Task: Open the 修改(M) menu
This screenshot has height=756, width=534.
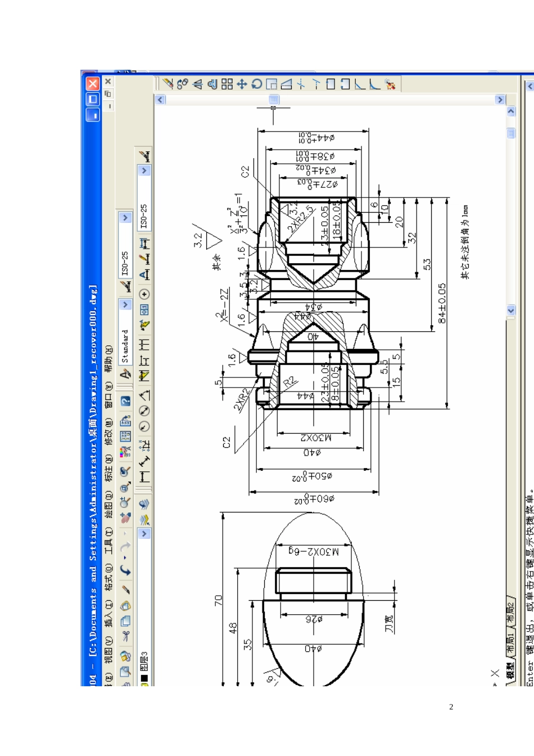Action: tap(108, 432)
